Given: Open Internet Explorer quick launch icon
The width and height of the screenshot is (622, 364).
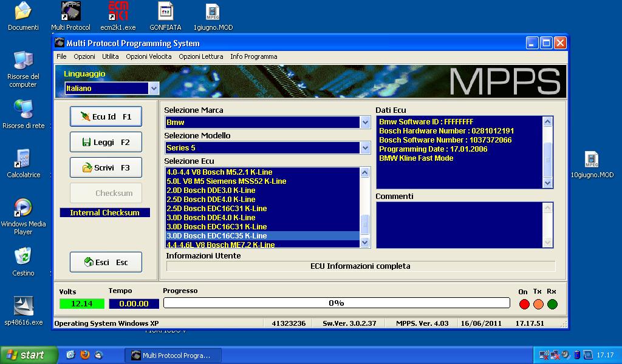Looking at the screenshot, I should coord(70,355).
